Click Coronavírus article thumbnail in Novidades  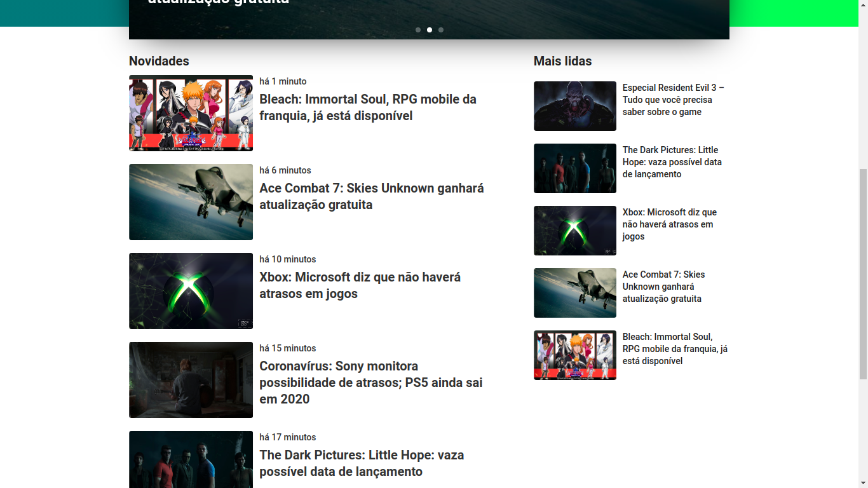coord(191,380)
